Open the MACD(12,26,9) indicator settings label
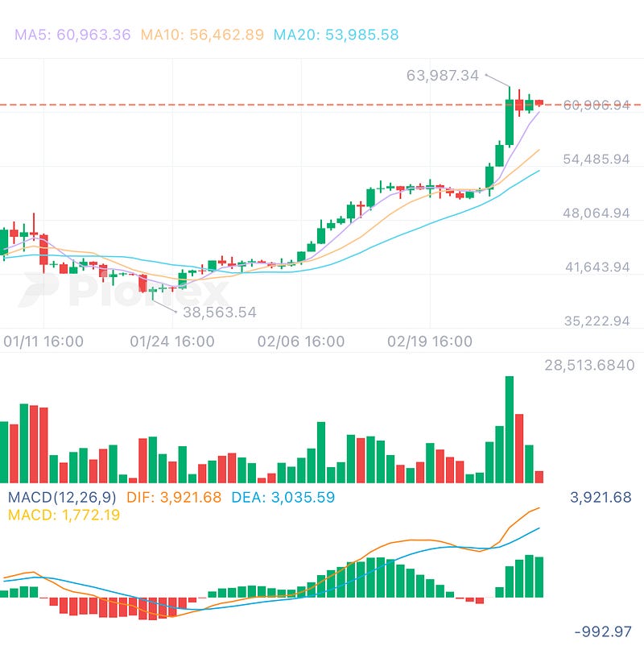 coord(62,497)
